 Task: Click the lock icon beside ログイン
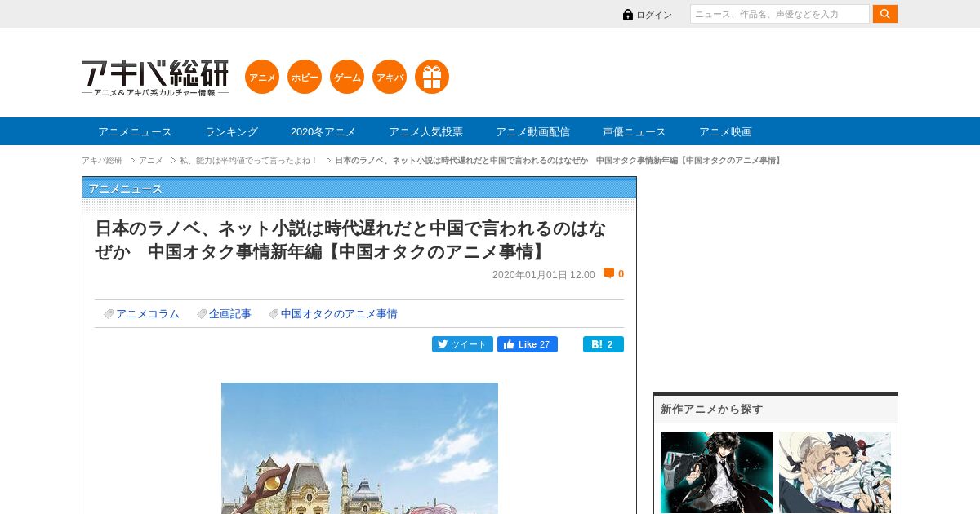[x=628, y=15]
